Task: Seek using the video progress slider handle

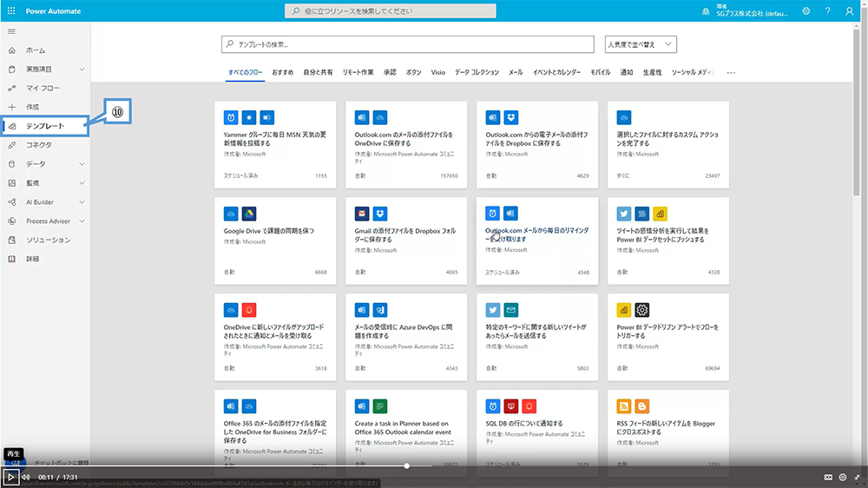Action: 407,465
